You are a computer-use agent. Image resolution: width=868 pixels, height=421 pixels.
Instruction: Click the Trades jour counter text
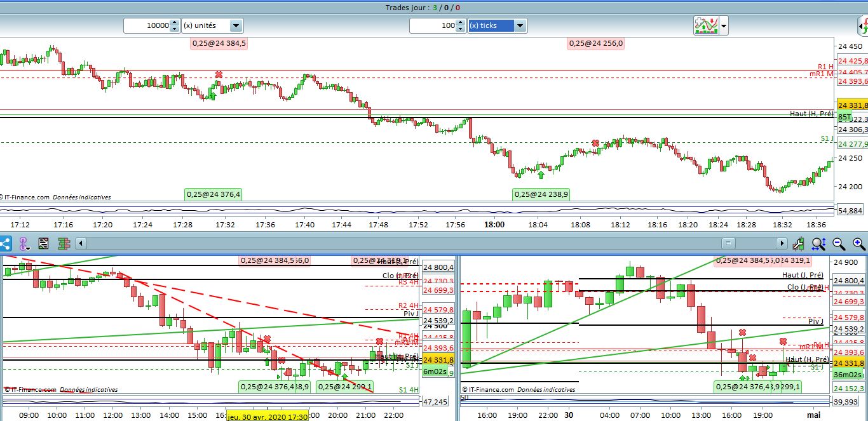423,7
